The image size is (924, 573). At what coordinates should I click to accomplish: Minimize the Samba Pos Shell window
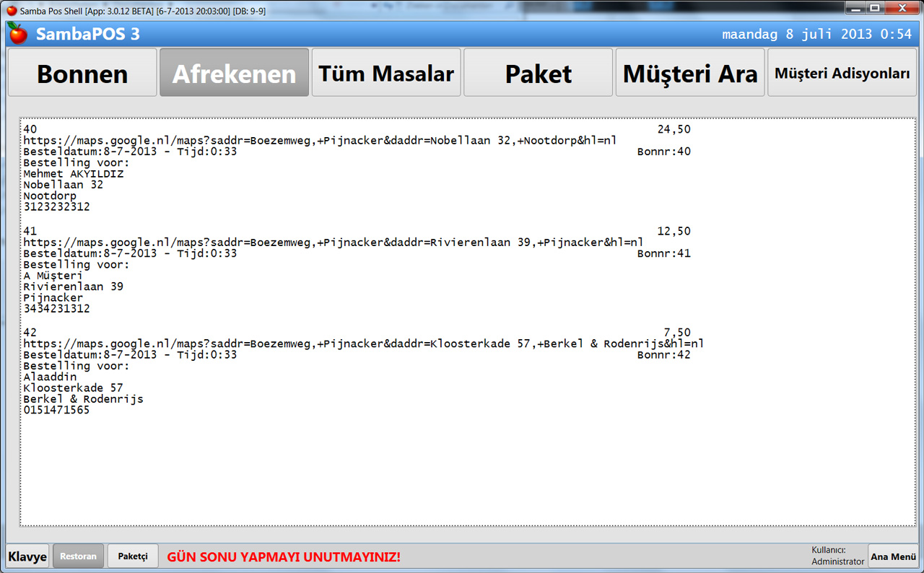coord(856,8)
